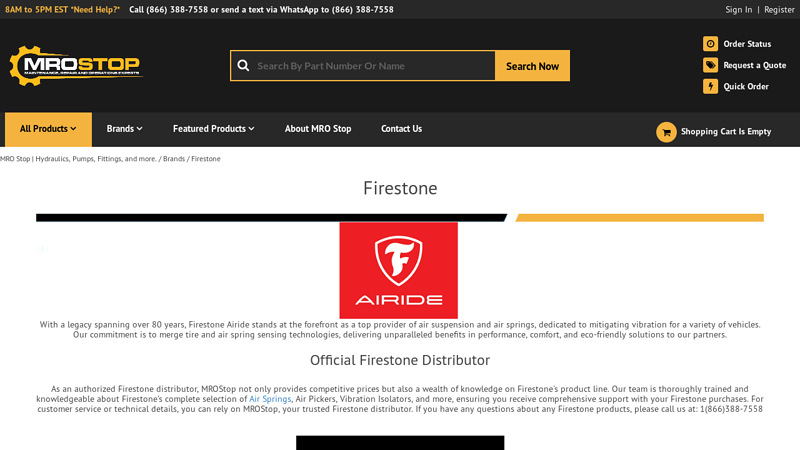Open the Contact Us page
The width and height of the screenshot is (800, 450).
click(x=402, y=129)
